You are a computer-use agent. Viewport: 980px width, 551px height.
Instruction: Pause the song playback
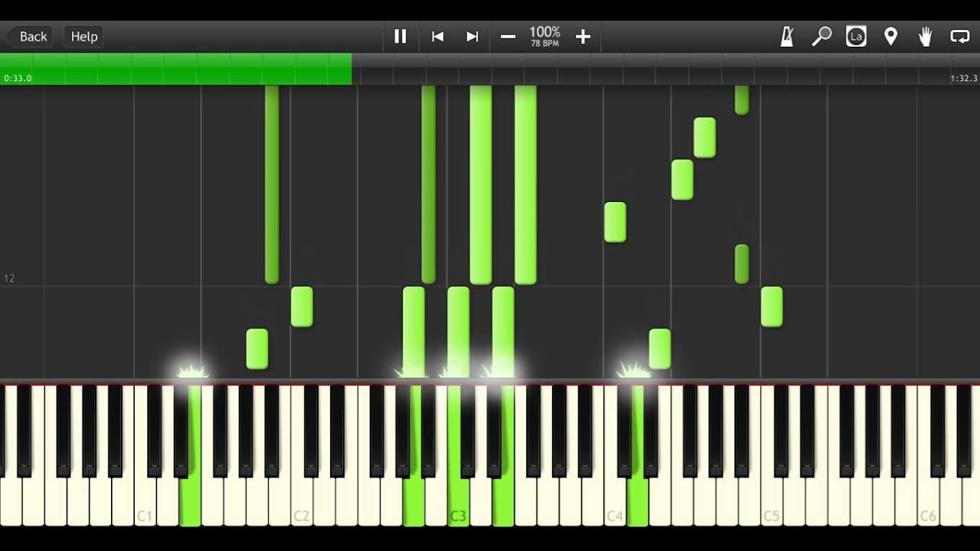pyautogui.click(x=400, y=36)
